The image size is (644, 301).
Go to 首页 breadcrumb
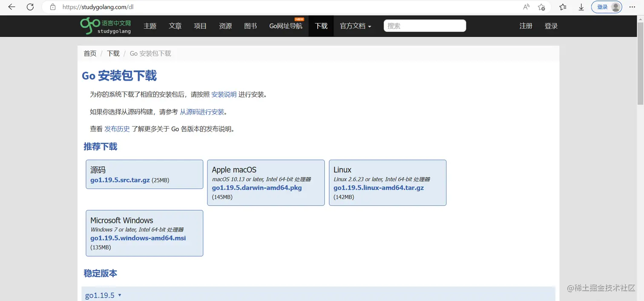(90, 53)
